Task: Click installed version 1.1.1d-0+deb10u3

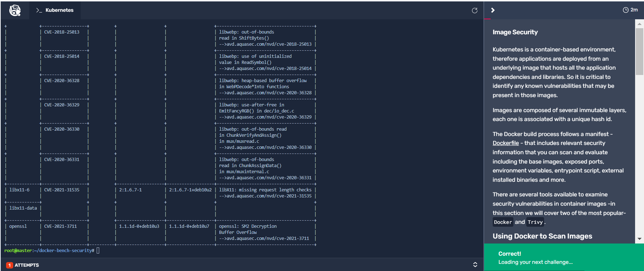Action: [139, 226]
